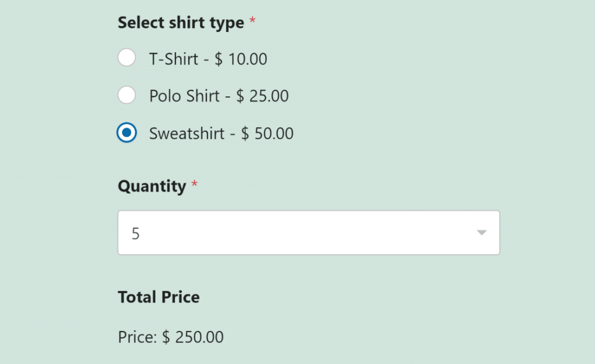Click the Polo Shirt - $ 25.00 text
The width and height of the screenshot is (595, 364).
tap(218, 95)
